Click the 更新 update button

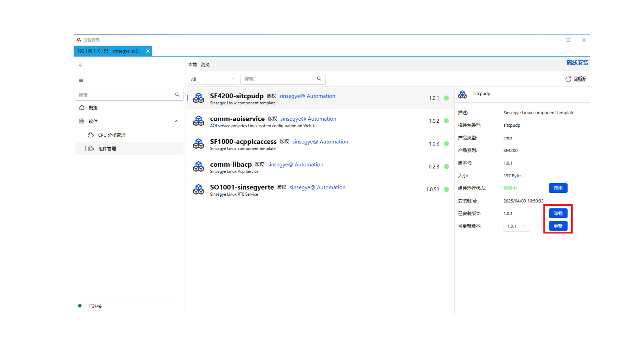(558, 226)
